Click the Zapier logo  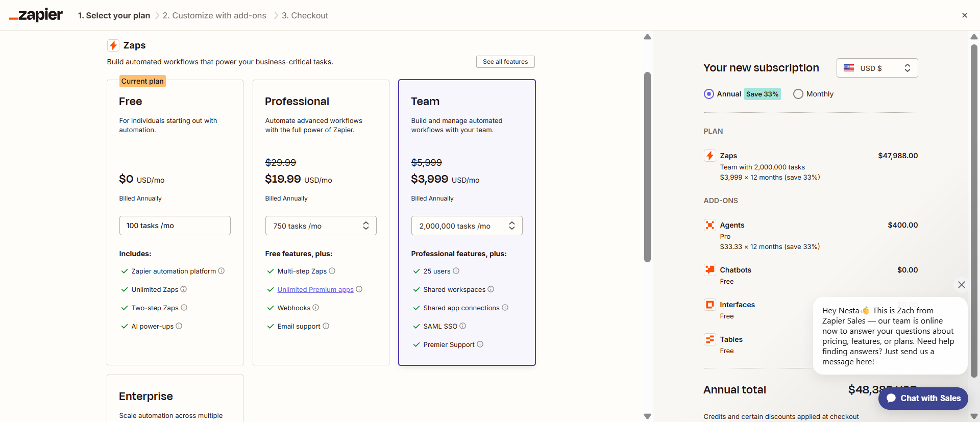pos(36,15)
